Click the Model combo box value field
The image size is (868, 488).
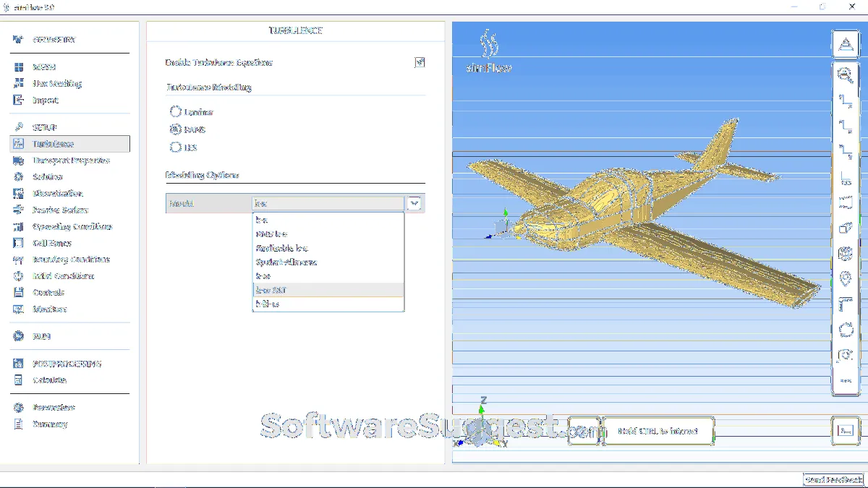328,203
